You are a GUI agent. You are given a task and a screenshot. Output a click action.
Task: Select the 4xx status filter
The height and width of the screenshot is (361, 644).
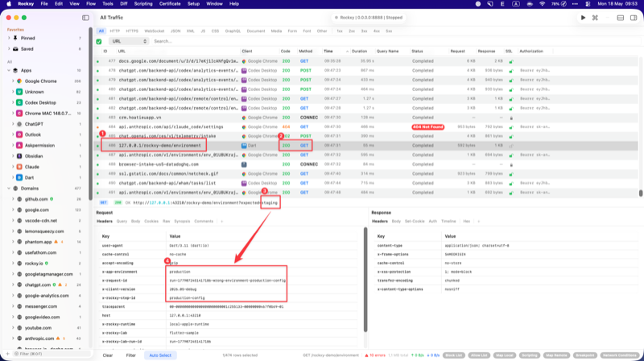coord(376,31)
